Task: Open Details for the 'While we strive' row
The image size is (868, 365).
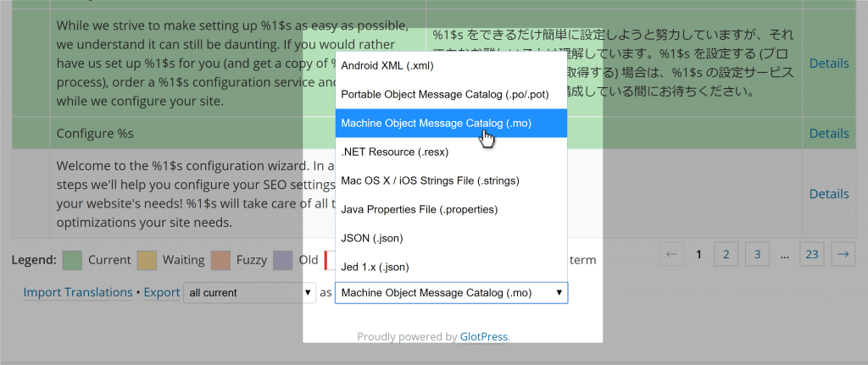Action: coord(829,64)
